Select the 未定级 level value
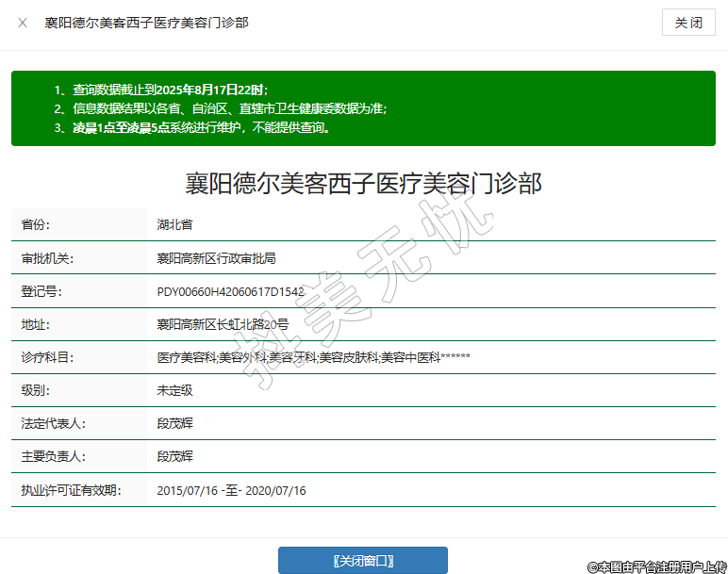728x574 pixels. point(174,390)
